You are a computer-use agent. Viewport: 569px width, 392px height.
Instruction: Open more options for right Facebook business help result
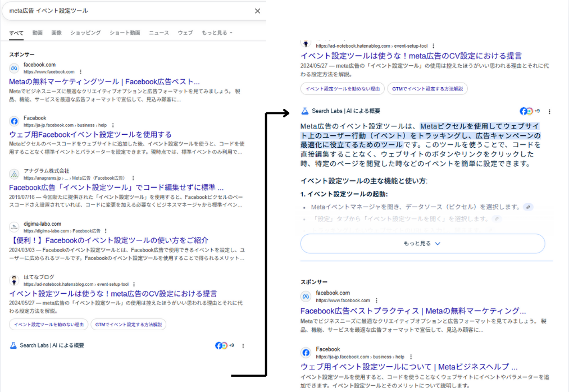point(411,357)
